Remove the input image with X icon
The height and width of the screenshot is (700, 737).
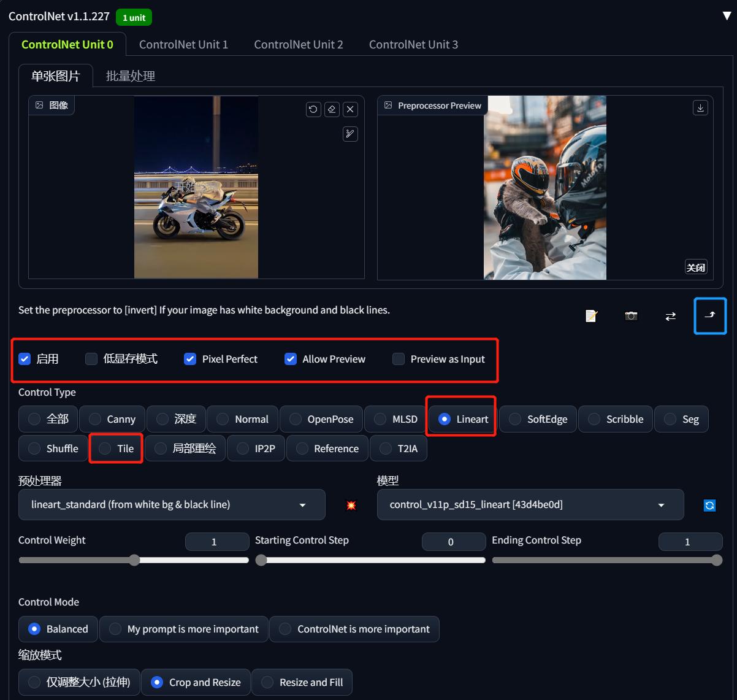point(350,109)
